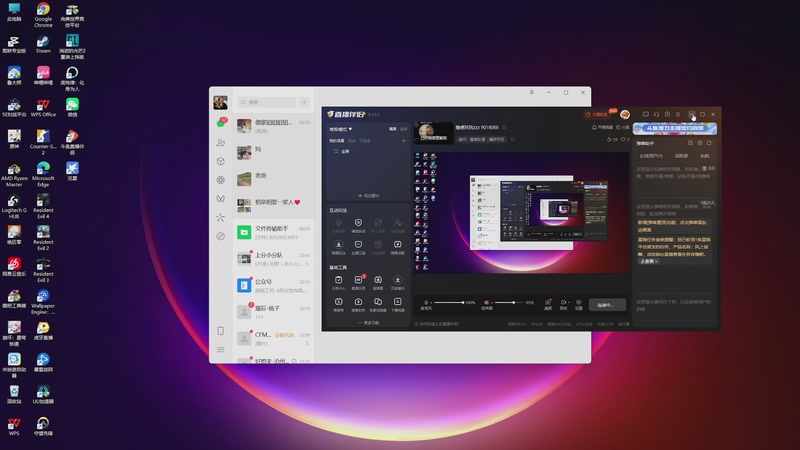800x450 pixels.
Task: Open headset support icon in title bar
Action: coord(657,115)
